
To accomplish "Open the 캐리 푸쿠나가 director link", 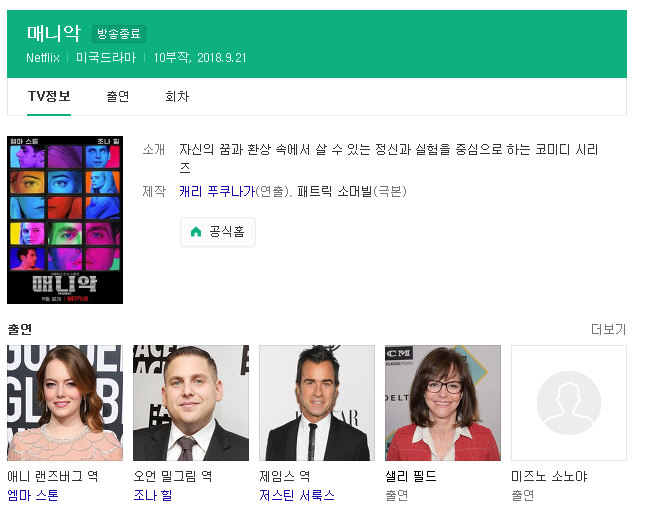I will (x=217, y=191).
